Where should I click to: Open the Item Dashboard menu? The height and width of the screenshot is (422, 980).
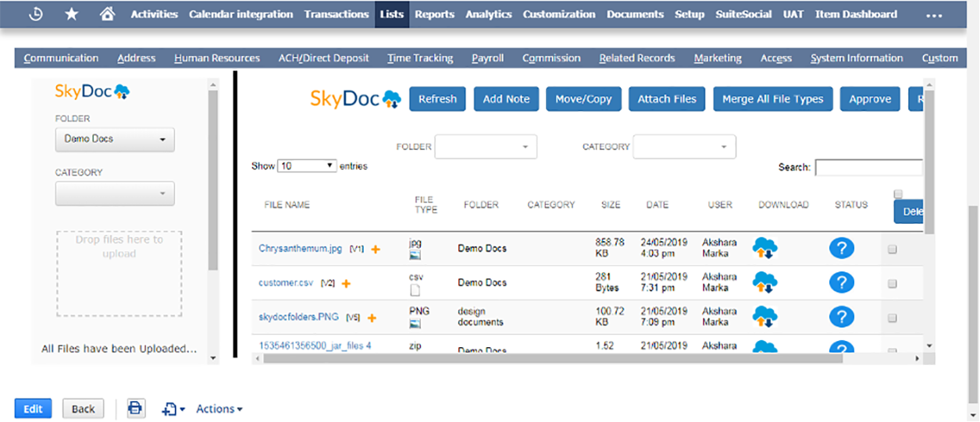point(856,14)
